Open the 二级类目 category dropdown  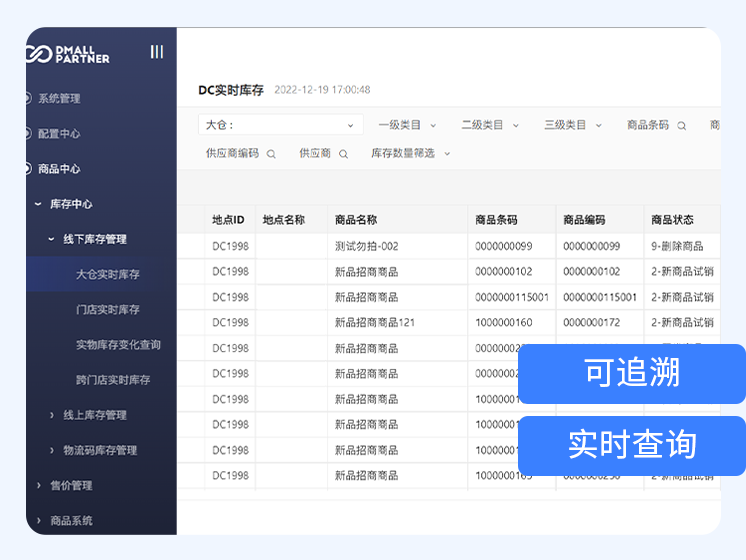coord(490,125)
